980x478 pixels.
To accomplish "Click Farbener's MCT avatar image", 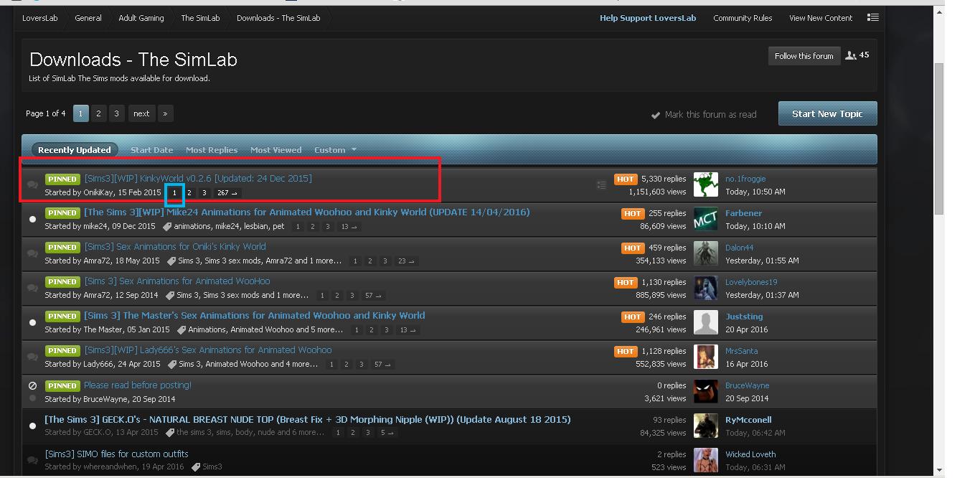I will click(x=705, y=219).
